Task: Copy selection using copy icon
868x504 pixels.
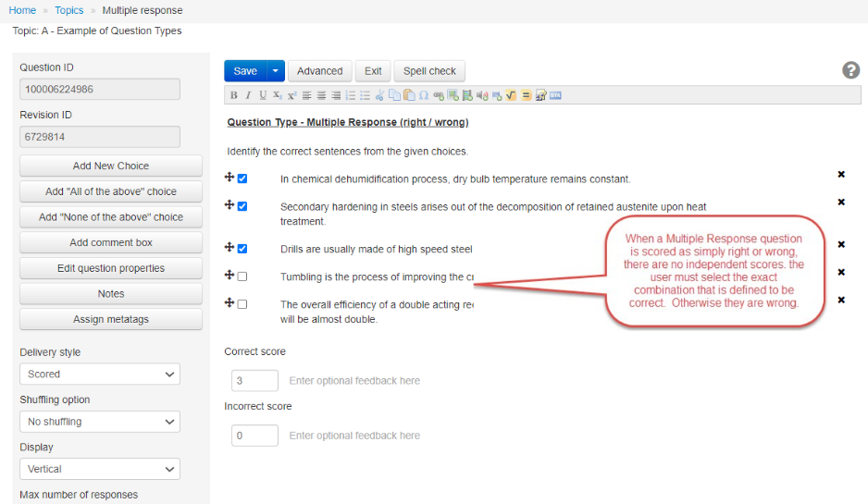Action: click(x=394, y=95)
